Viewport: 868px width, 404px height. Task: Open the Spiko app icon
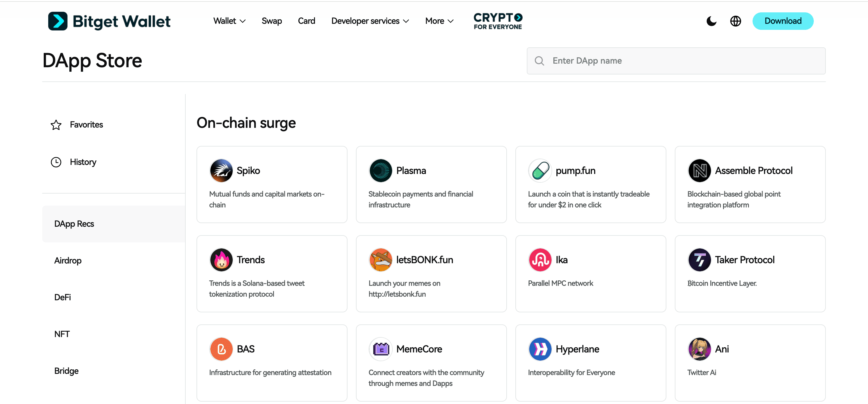(221, 171)
